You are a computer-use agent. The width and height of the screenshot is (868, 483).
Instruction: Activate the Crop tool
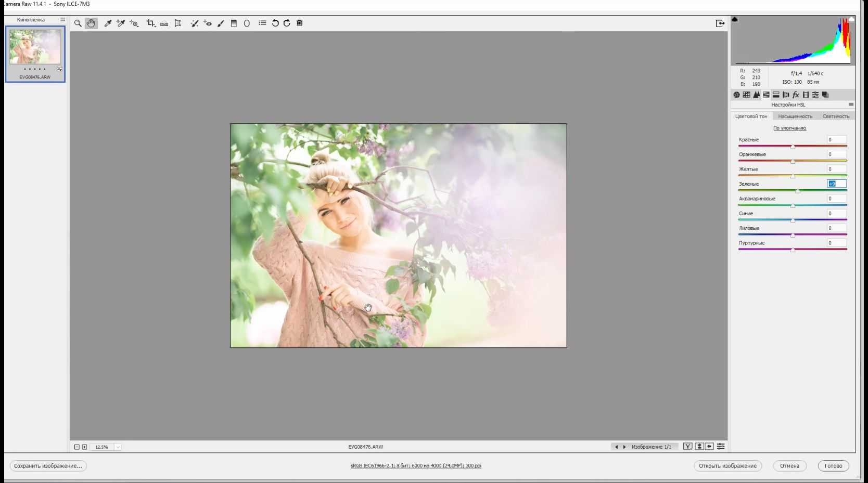[151, 23]
